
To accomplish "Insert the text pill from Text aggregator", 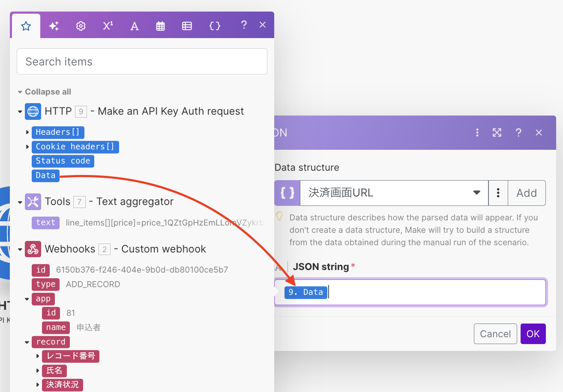I will coord(45,223).
